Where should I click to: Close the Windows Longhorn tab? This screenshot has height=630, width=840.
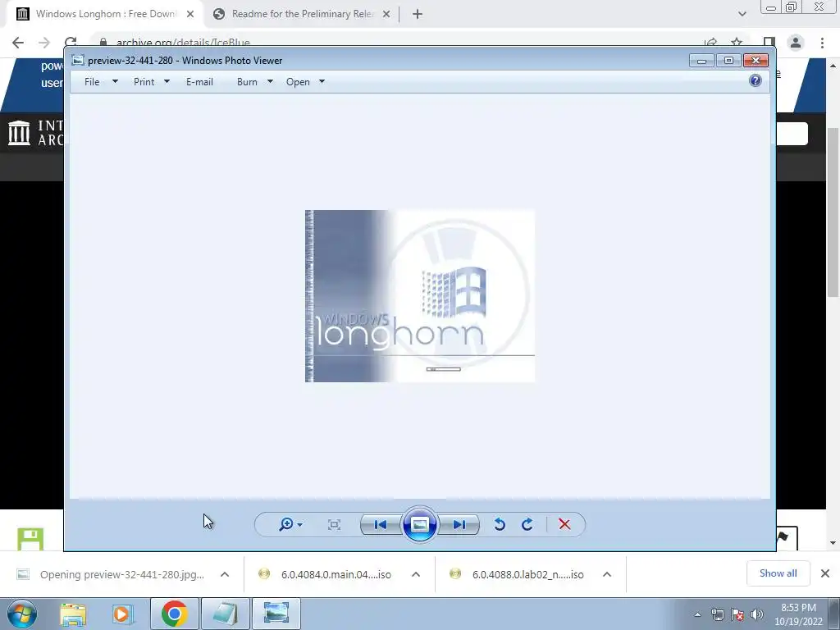point(190,15)
